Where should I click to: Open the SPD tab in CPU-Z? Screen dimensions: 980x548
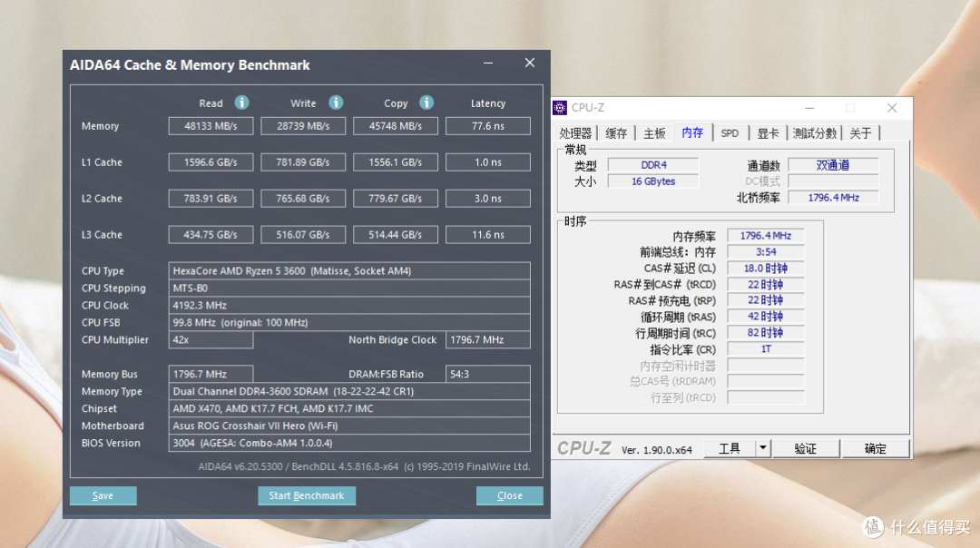pyautogui.click(x=730, y=133)
